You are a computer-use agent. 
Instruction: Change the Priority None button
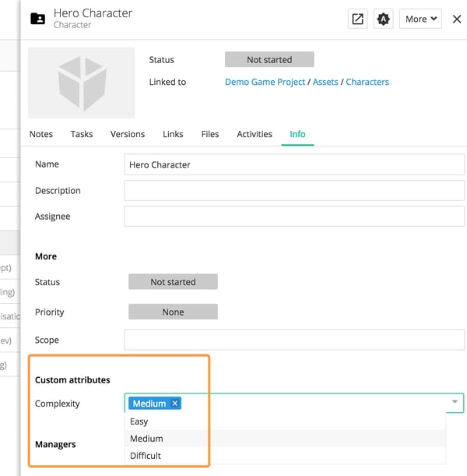click(173, 312)
